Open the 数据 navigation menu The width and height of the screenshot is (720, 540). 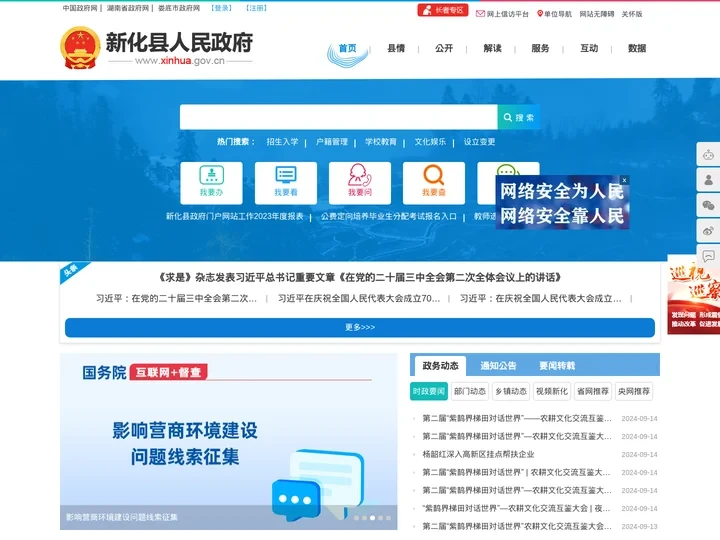pyautogui.click(x=637, y=48)
